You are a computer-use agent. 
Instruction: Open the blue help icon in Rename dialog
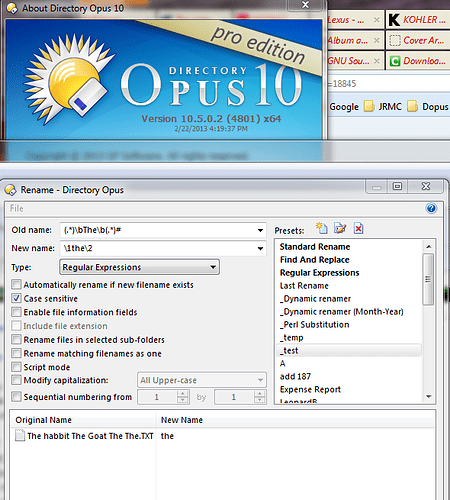(431, 208)
